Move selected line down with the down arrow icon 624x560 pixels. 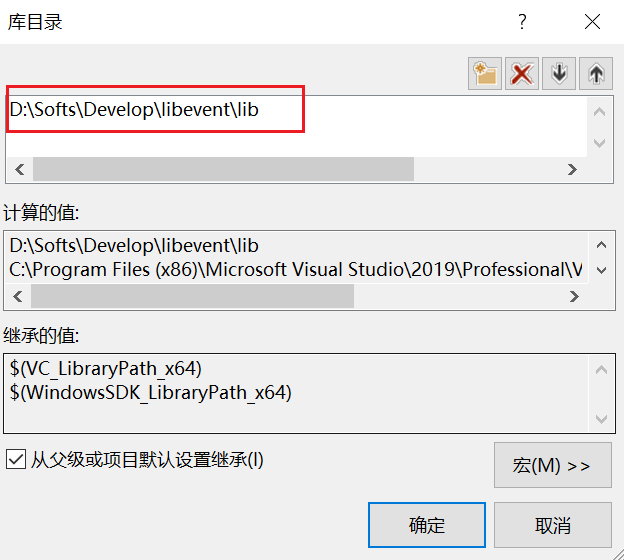(559, 74)
